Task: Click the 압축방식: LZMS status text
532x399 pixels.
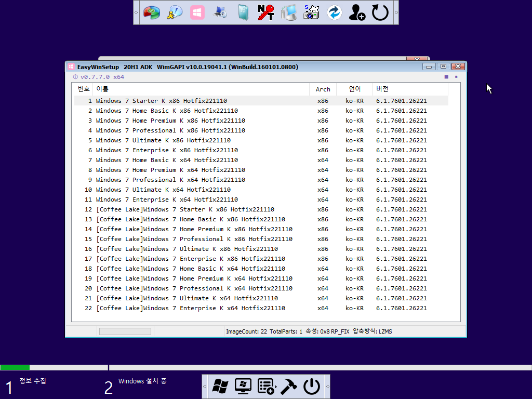Action: coord(372,331)
